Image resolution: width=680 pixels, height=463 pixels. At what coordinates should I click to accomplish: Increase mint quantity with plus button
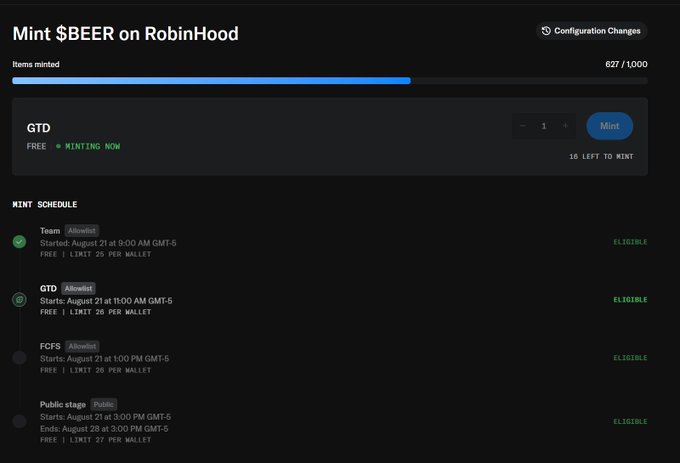(565, 126)
